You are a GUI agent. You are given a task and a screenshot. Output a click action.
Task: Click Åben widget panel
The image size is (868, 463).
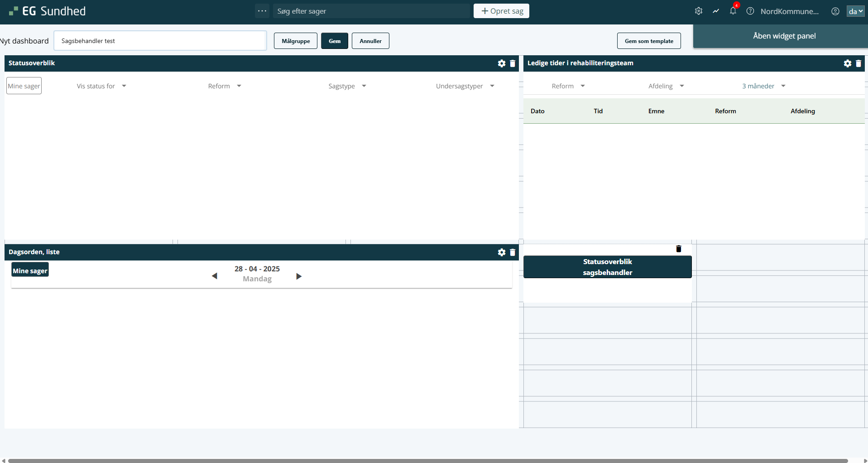pyautogui.click(x=784, y=36)
